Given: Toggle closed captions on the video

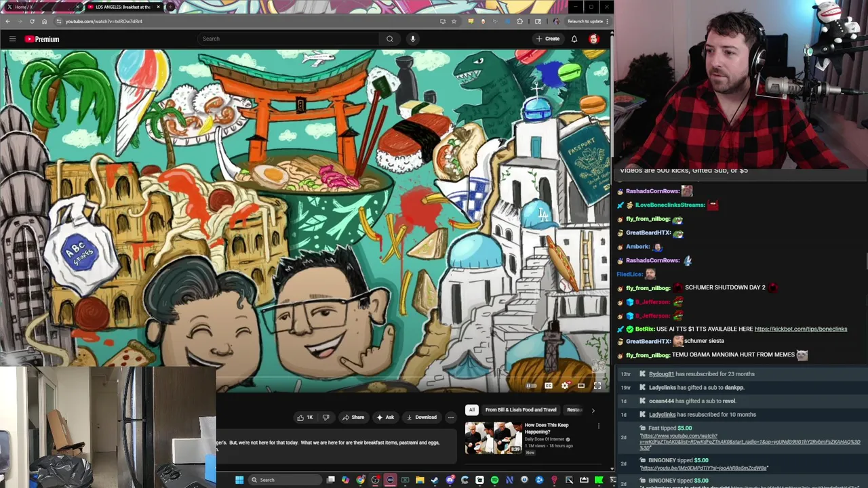Looking at the screenshot, I should click(x=548, y=386).
